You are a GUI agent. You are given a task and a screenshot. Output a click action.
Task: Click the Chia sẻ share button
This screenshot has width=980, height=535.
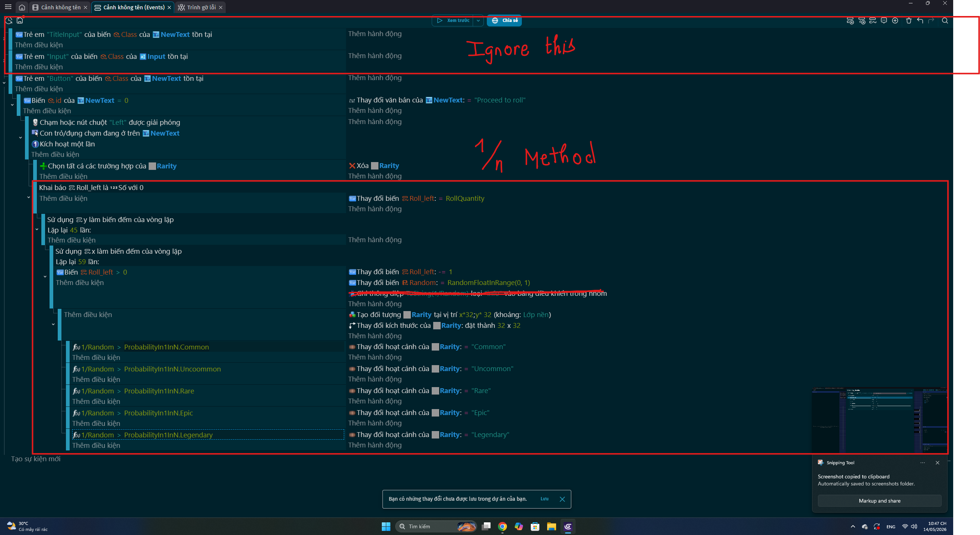click(504, 20)
